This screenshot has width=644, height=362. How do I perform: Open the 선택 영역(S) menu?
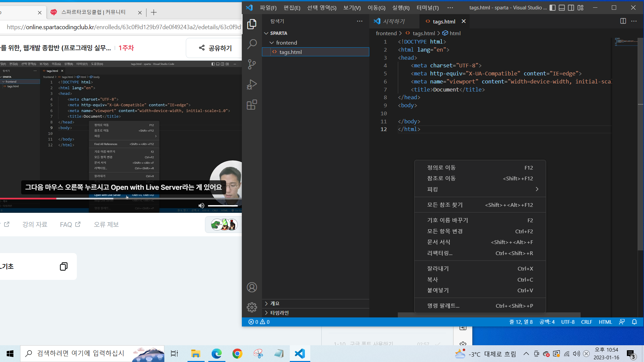322,8
